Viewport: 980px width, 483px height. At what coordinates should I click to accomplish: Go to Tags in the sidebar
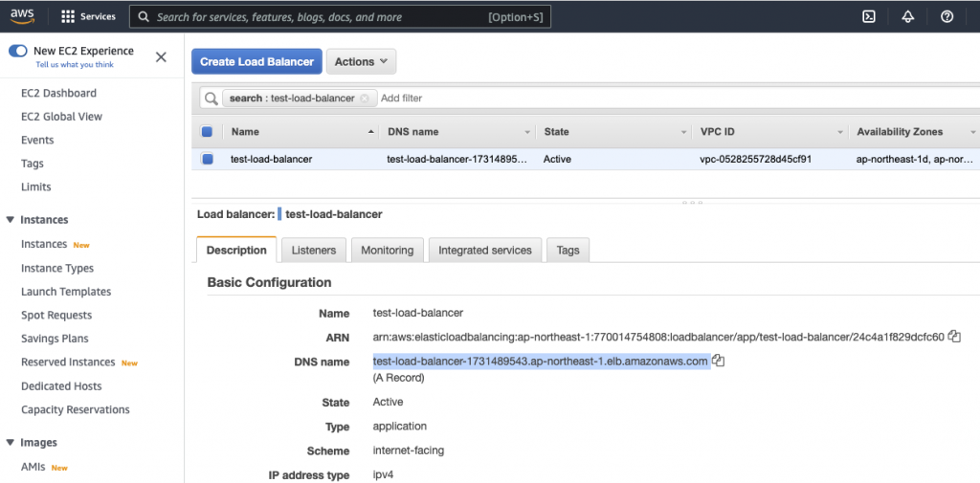(33, 164)
